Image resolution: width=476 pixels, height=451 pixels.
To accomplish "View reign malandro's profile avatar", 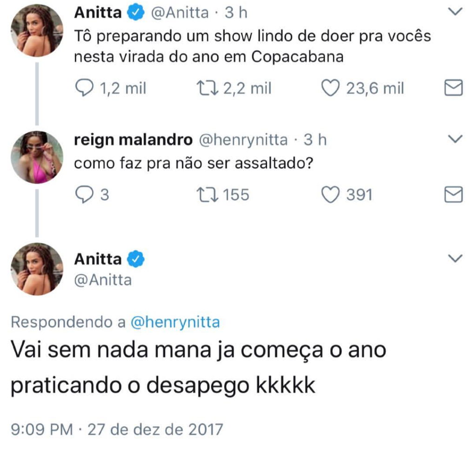I will coord(37,157).
